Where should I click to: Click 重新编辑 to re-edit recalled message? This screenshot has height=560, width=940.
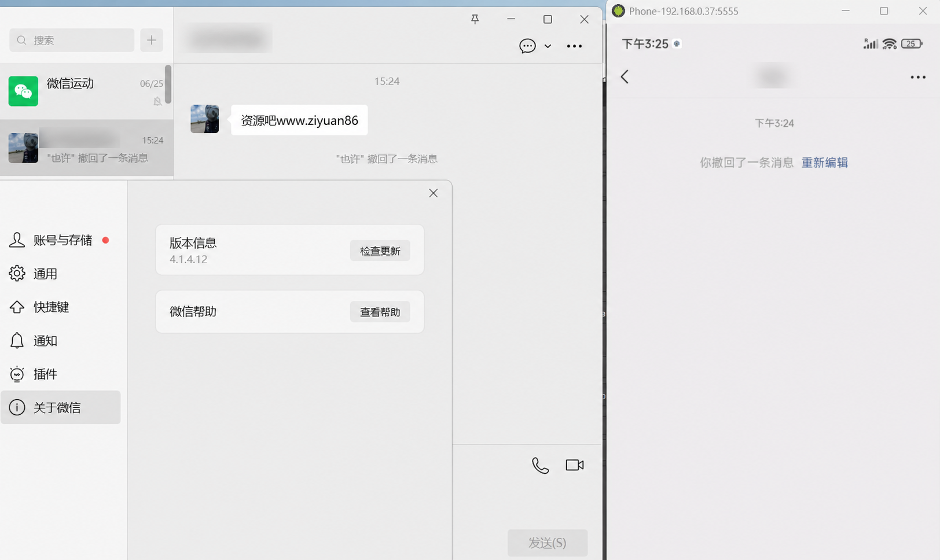(824, 163)
